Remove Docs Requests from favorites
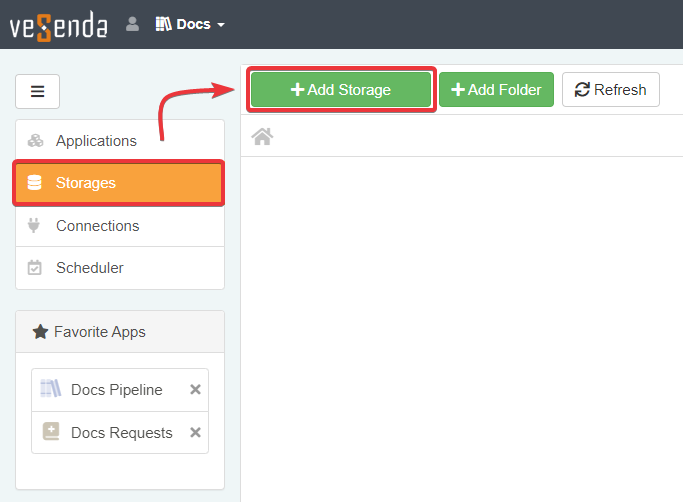This screenshot has height=502, width=683. point(196,433)
